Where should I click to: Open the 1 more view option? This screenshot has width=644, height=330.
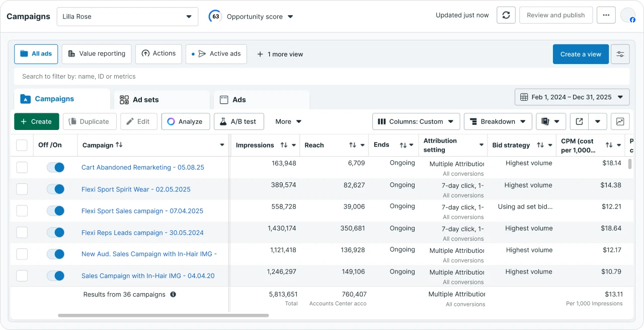click(280, 54)
